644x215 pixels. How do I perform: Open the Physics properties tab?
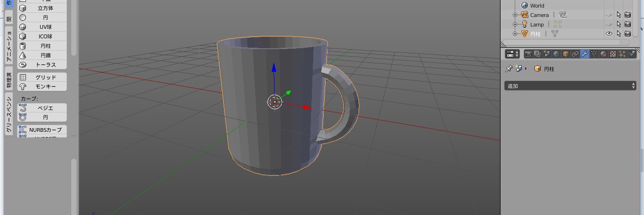pos(632,54)
